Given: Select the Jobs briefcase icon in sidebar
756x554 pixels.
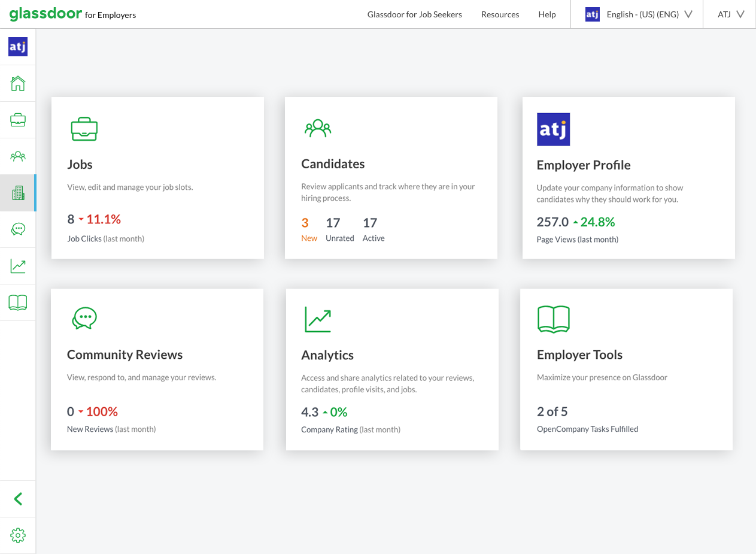Looking at the screenshot, I should 18,119.
